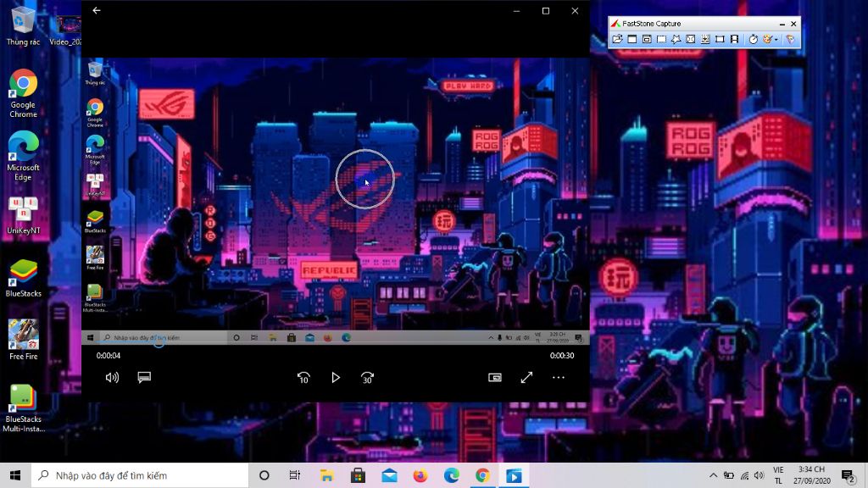Select the Thùng rác recycle bin desktop icon
This screenshot has width=868, height=488.
point(23,26)
